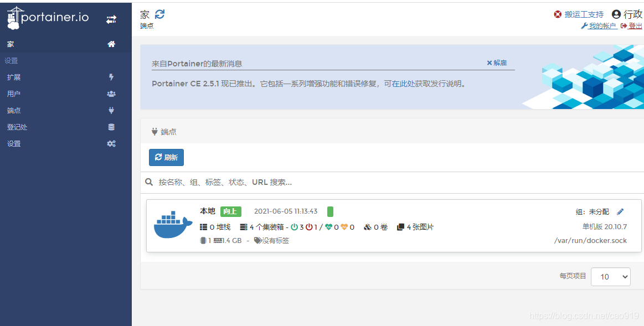This screenshot has width=644, height=326.
Task: Click the 来自Portainer的最新消息 heading
Action: [x=197, y=64]
